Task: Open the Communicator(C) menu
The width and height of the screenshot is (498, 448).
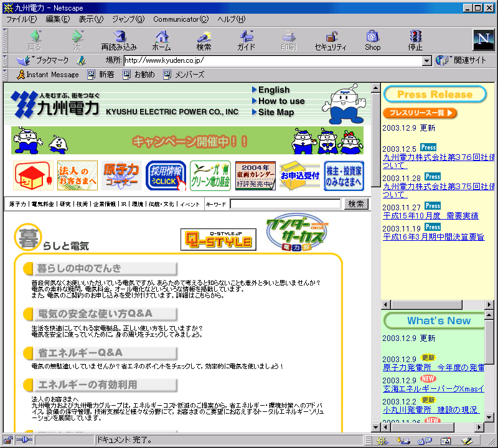Action: point(181,19)
